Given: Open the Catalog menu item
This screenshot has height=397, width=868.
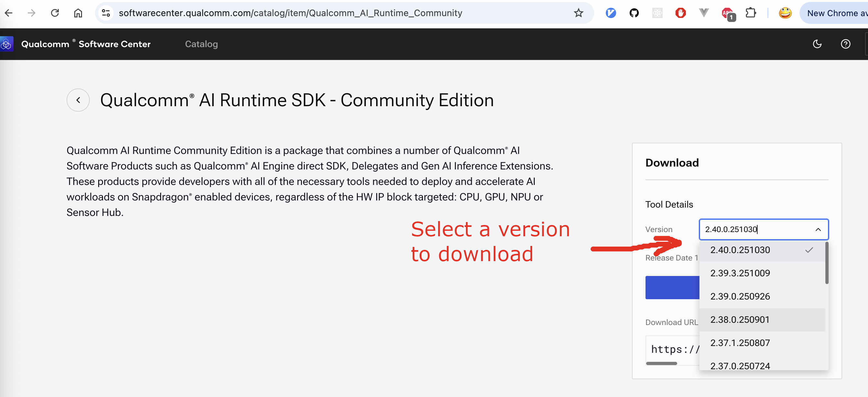Looking at the screenshot, I should 201,44.
